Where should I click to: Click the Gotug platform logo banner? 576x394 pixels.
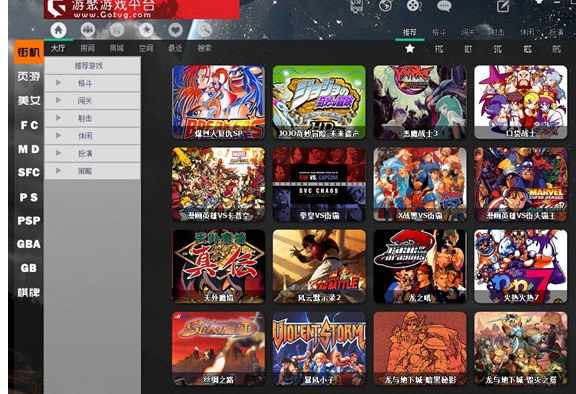[142, 9]
